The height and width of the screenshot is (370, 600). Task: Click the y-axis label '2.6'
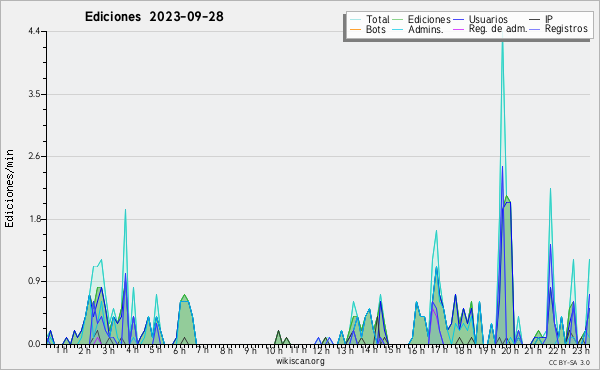click(34, 156)
